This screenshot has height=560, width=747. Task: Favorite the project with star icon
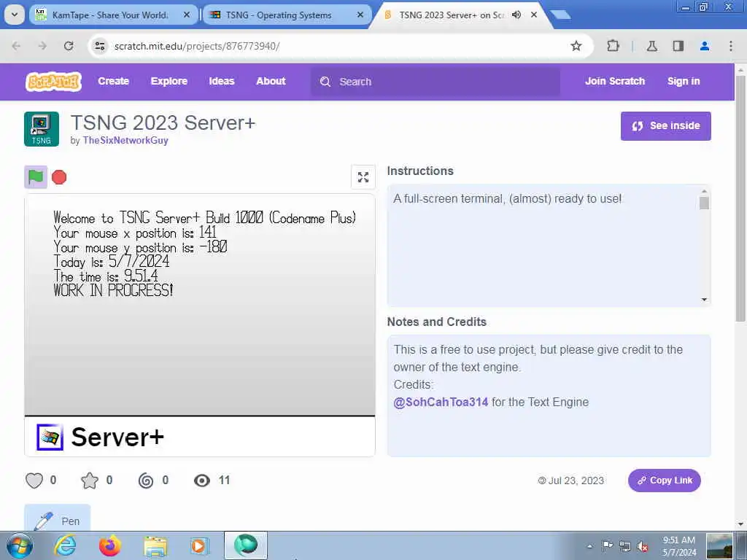[90, 481]
